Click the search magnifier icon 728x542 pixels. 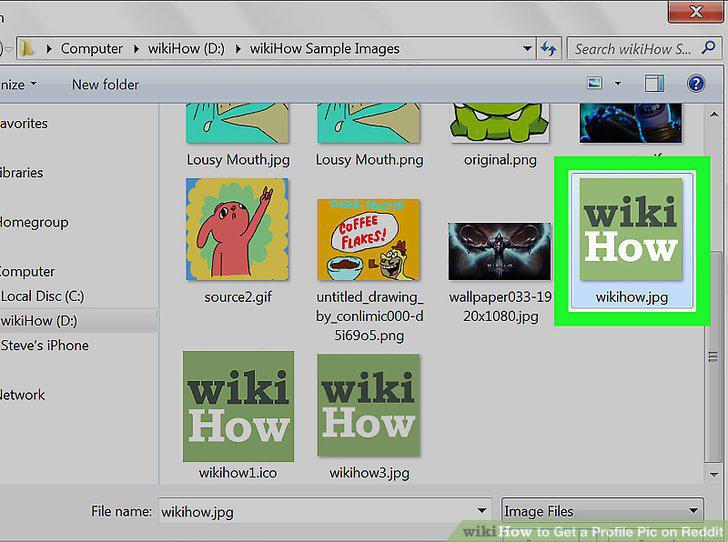[708, 47]
